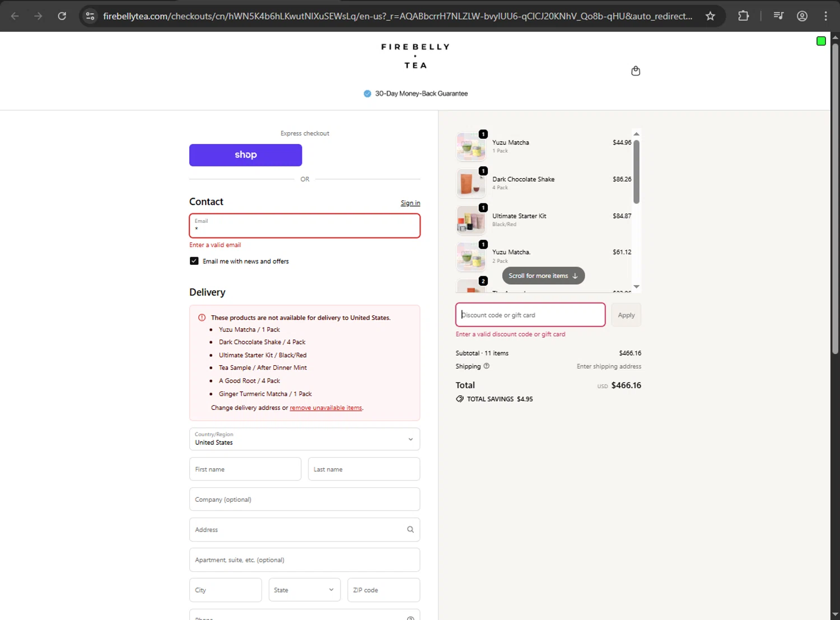Click the page's main vertical scrollbar
This screenshot has width=840, height=620.
835,199
